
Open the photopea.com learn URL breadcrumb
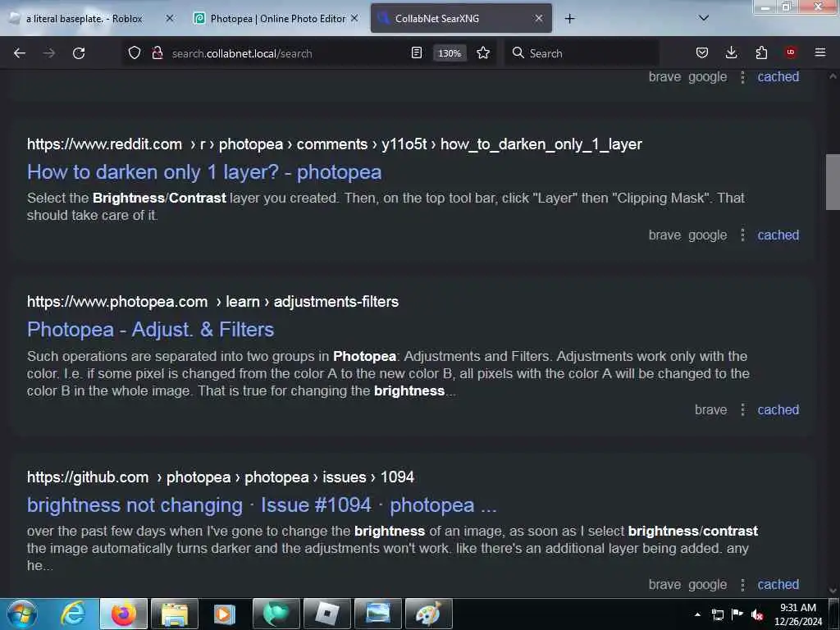[212, 302]
